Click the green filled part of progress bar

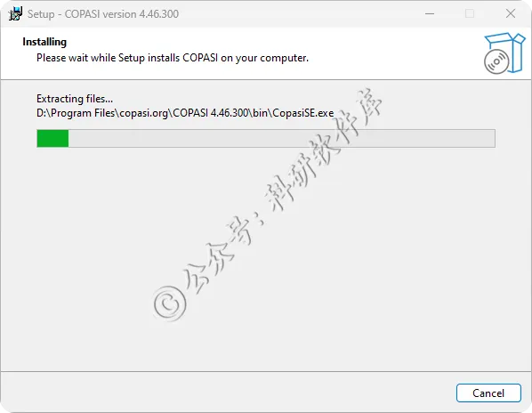point(52,139)
